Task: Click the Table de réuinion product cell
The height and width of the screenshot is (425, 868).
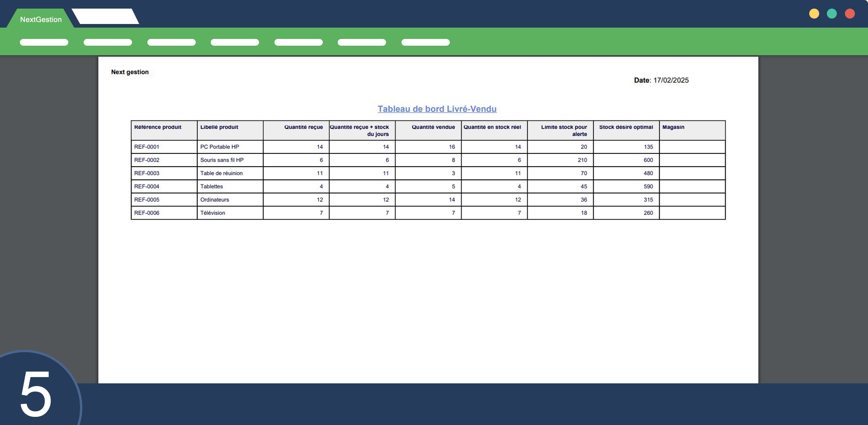Action: 222,173
